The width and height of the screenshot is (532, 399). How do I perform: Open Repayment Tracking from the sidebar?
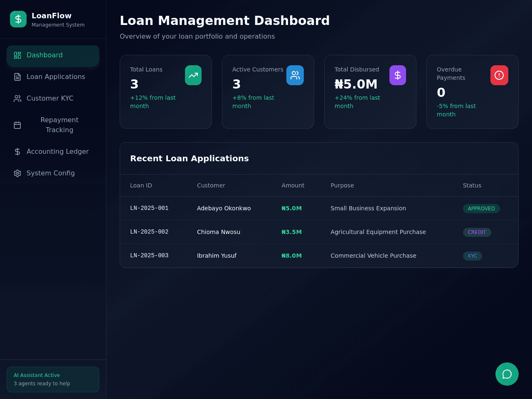(53, 125)
